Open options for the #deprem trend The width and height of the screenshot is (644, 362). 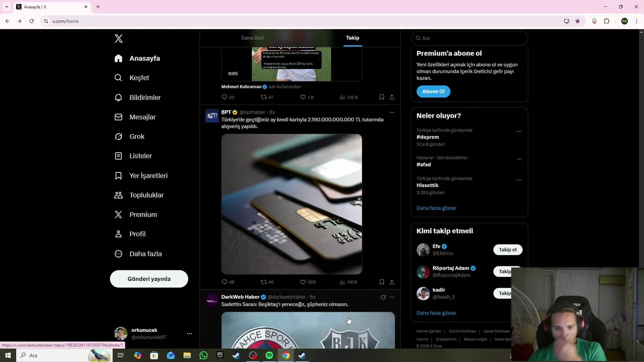519,132
